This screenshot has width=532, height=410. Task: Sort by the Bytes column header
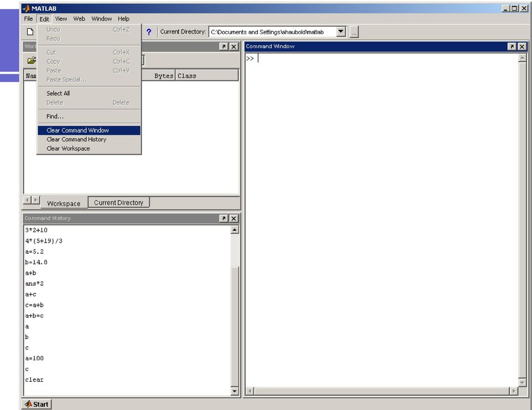163,76
